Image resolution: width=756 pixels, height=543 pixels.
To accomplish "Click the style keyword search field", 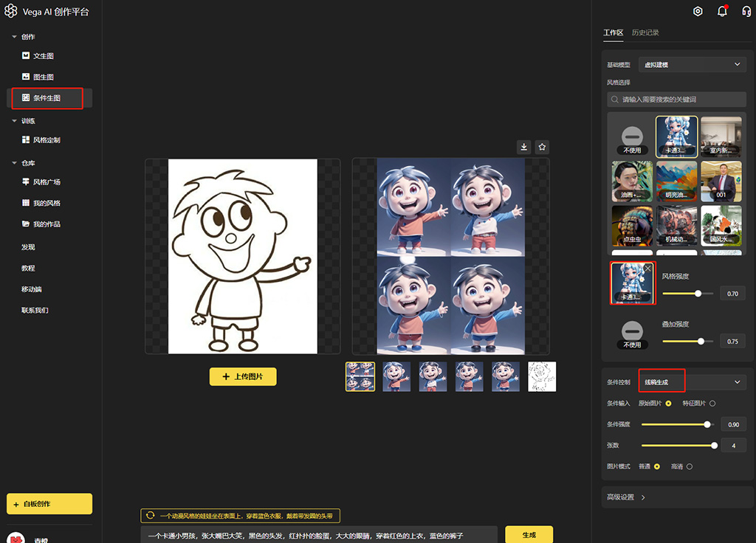I will 676,99.
